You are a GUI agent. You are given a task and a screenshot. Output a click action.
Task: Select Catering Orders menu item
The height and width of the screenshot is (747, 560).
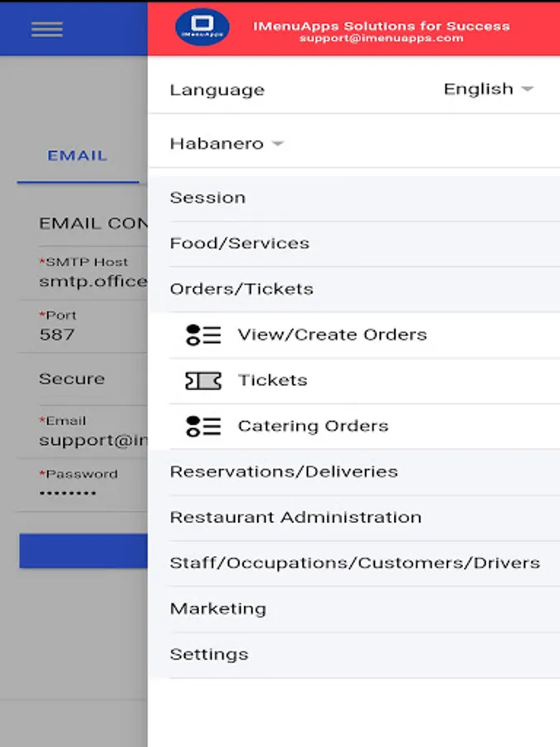[364, 426]
